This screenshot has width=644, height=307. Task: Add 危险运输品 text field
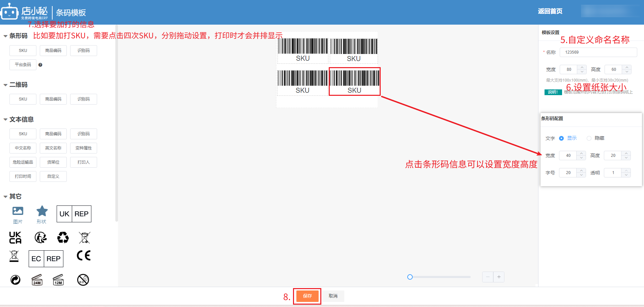(x=23, y=162)
